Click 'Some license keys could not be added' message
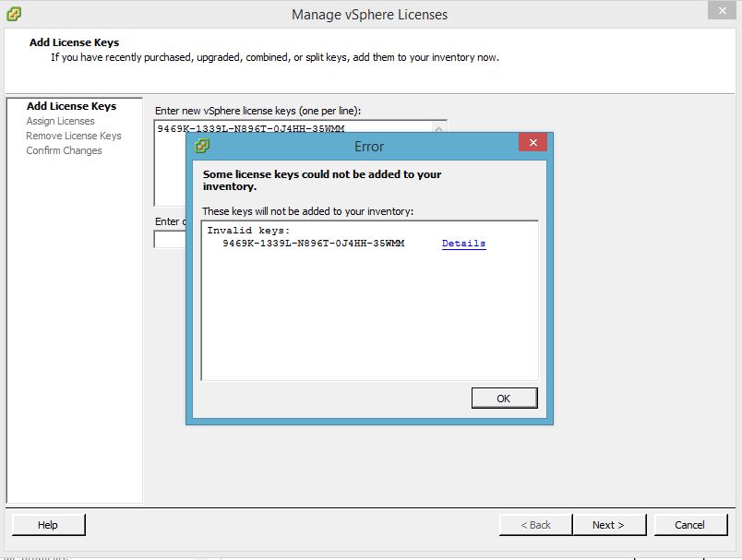Viewport: 742px width, 560px height. click(x=322, y=180)
